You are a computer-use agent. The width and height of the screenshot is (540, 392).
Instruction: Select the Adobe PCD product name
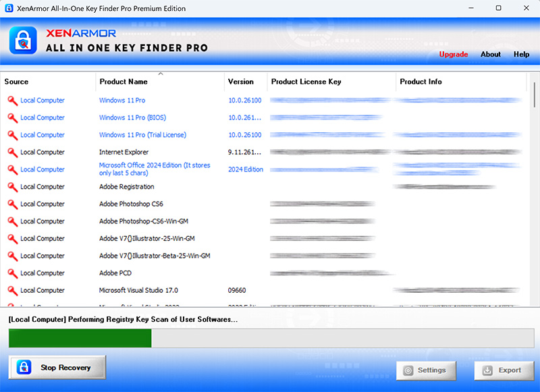(115, 273)
